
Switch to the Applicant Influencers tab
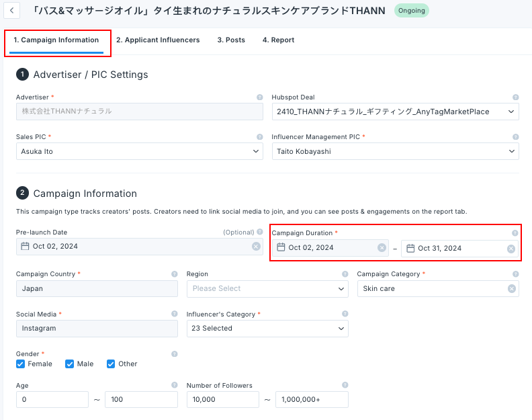coord(158,40)
